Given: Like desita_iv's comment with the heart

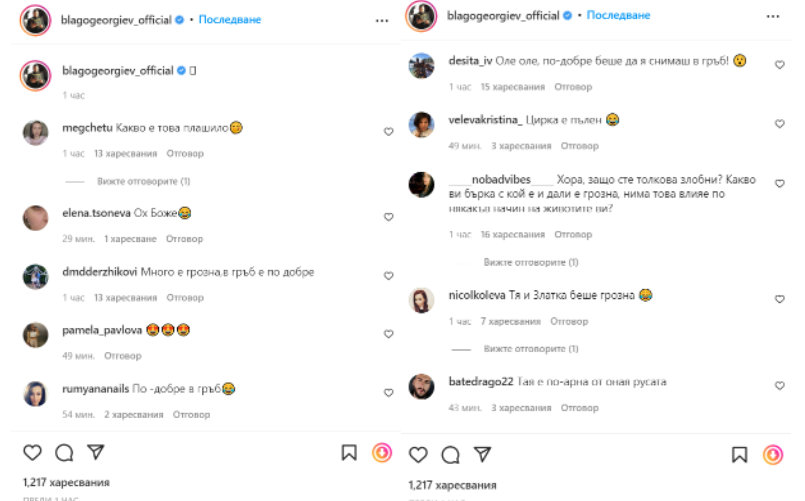Looking at the screenshot, I should [x=780, y=64].
